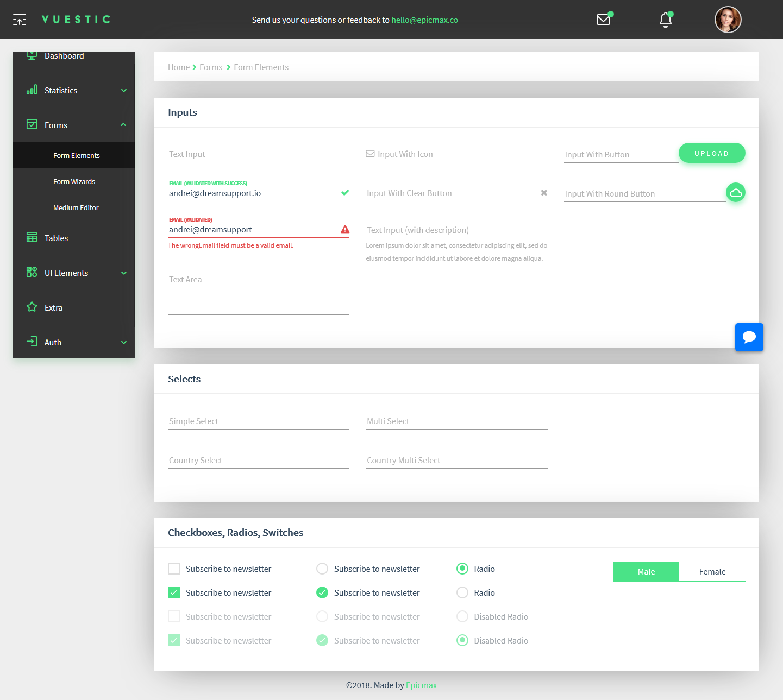This screenshot has width=783, height=700.
Task: Focus the Text Input with description field
Action: pos(456,230)
